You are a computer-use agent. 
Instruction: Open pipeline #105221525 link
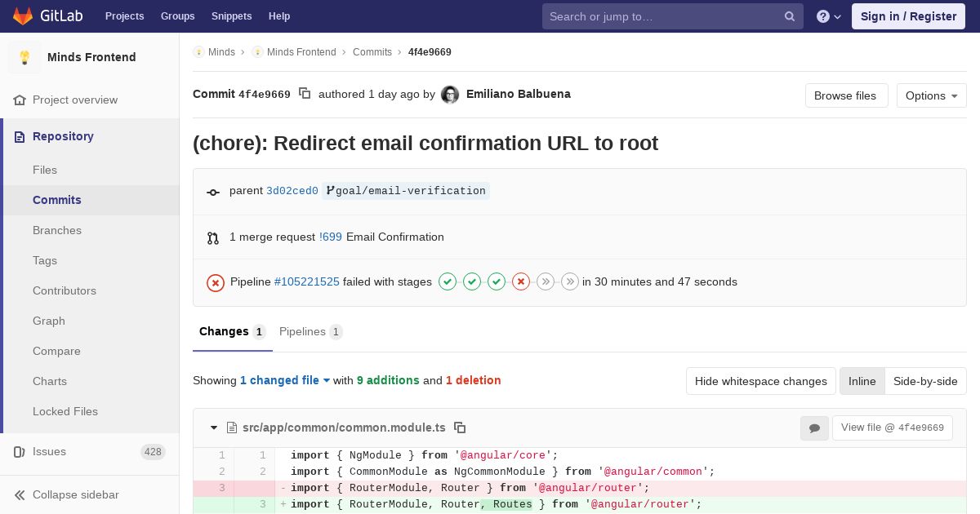(x=306, y=282)
